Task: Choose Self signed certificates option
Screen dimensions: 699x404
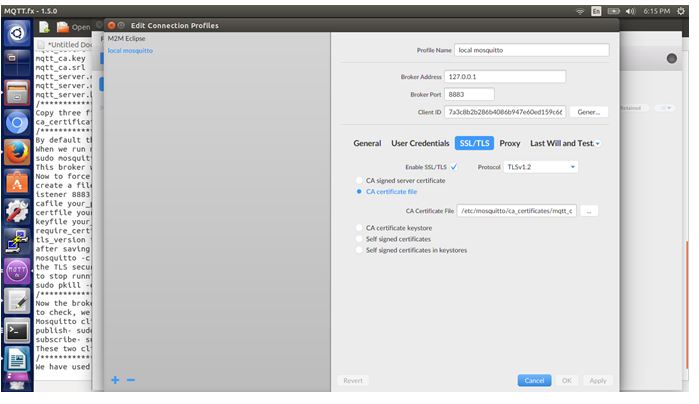Action: click(359, 239)
